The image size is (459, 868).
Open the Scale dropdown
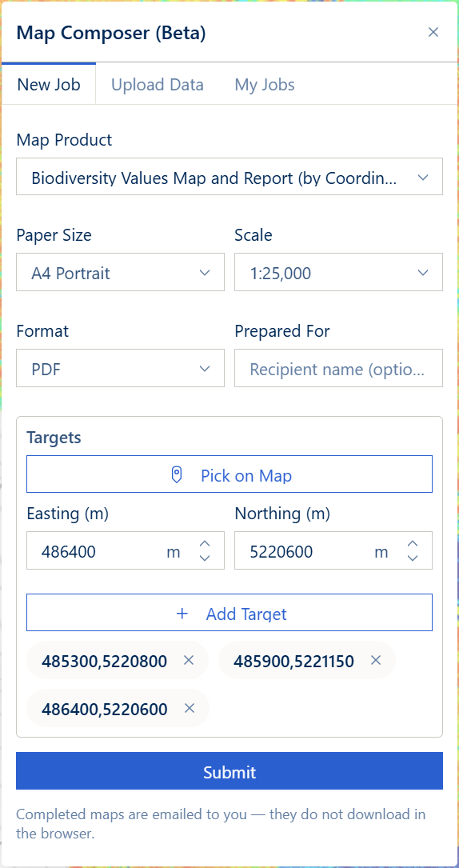coord(338,272)
